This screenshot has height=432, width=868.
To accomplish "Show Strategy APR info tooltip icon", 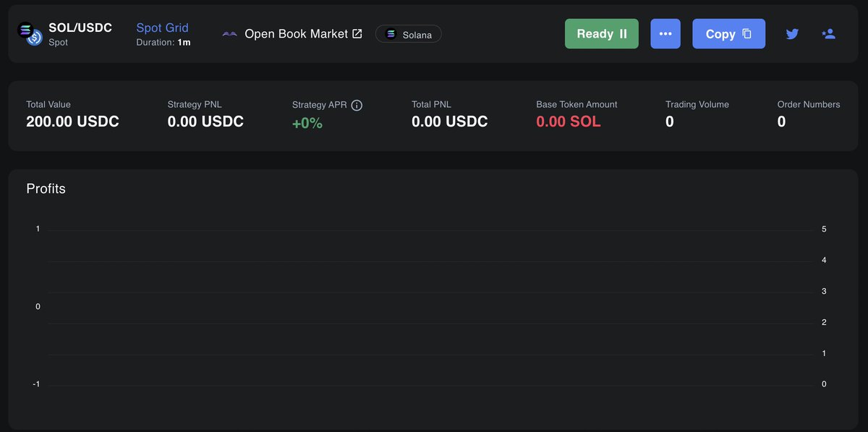I will coord(357,105).
